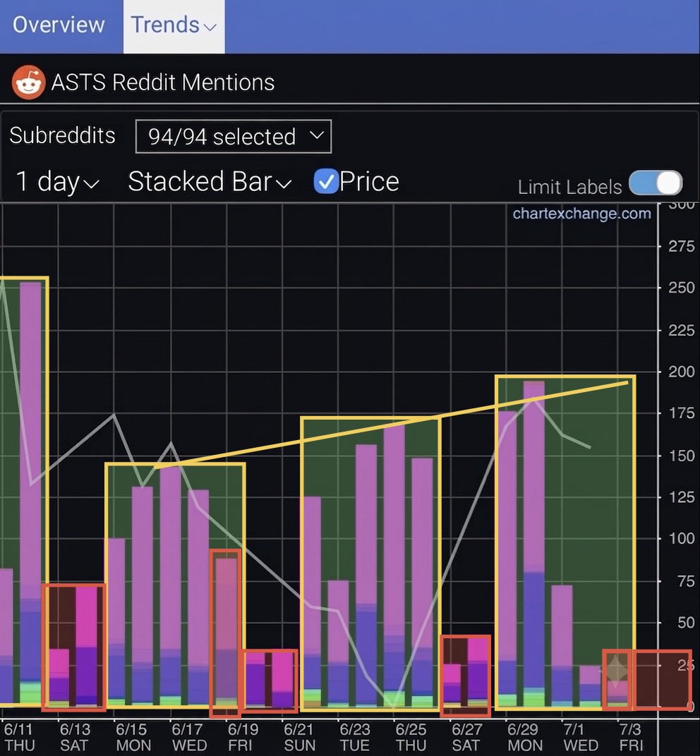Click the 6/23 TUE axis label
The height and width of the screenshot is (756, 700).
pyautogui.click(x=354, y=737)
